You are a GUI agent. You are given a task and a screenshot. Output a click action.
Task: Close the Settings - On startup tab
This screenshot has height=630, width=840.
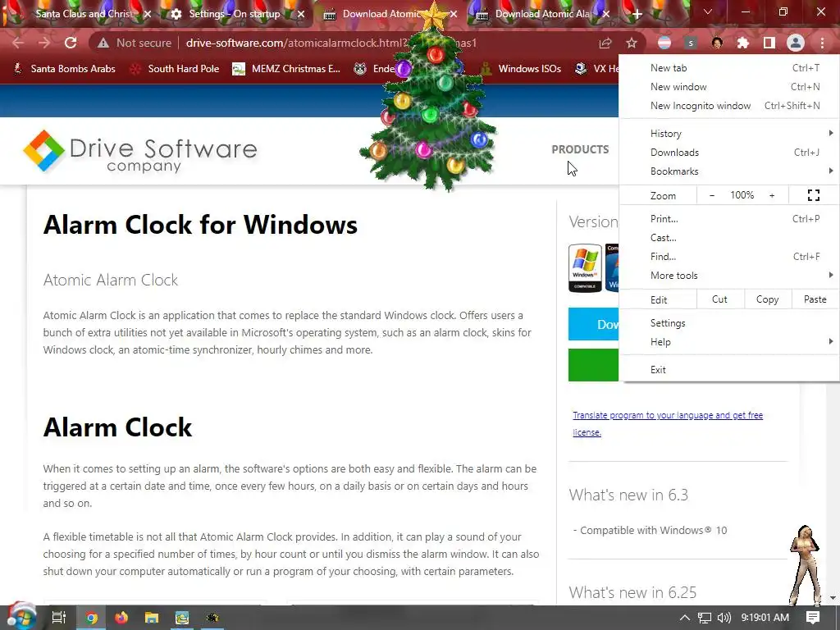tap(301, 14)
